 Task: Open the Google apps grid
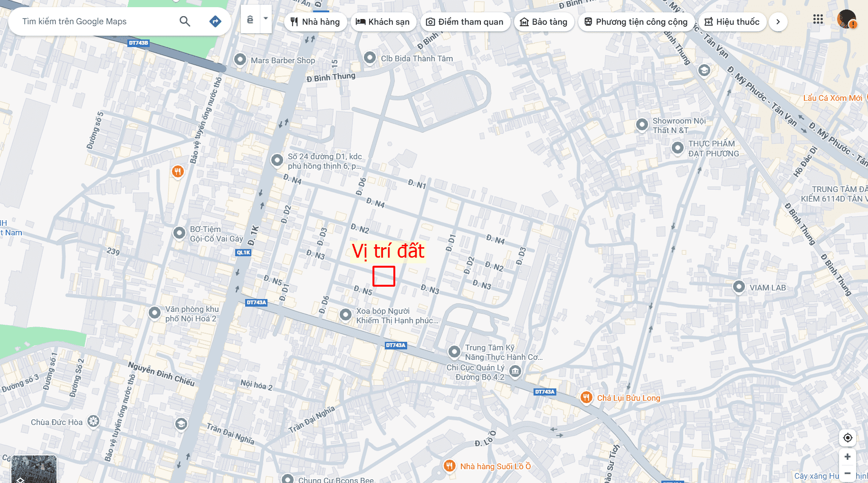(818, 19)
